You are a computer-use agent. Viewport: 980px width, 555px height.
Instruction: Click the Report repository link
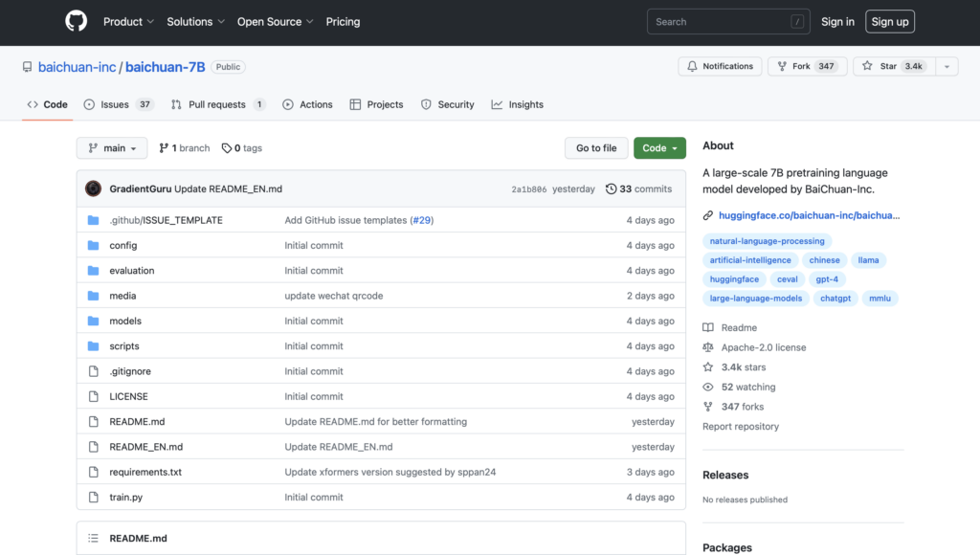[741, 426]
